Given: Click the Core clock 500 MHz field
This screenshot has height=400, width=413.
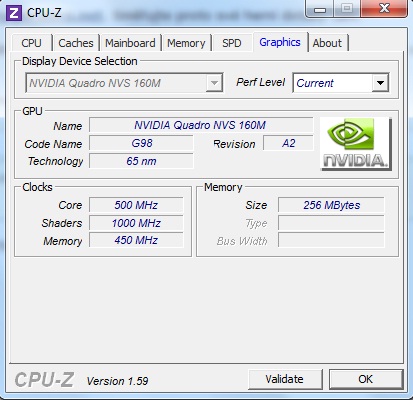Looking at the screenshot, I should click(x=136, y=205).
